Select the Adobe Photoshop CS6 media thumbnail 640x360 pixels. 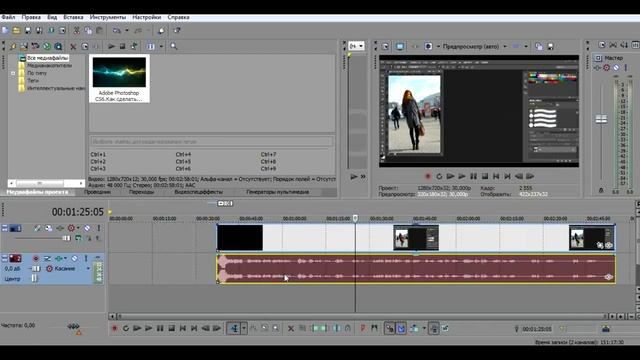pos(119,79)
